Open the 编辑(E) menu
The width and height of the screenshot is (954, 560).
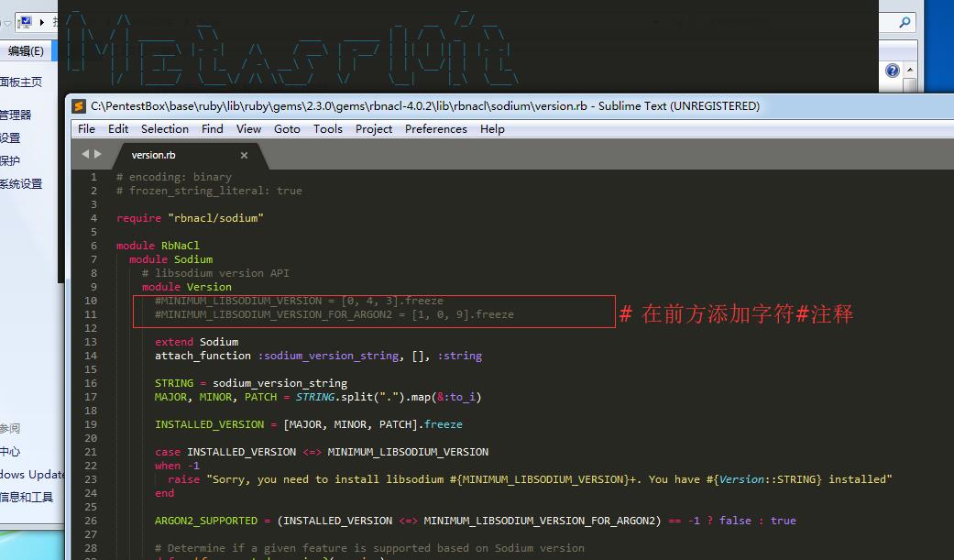26,51
